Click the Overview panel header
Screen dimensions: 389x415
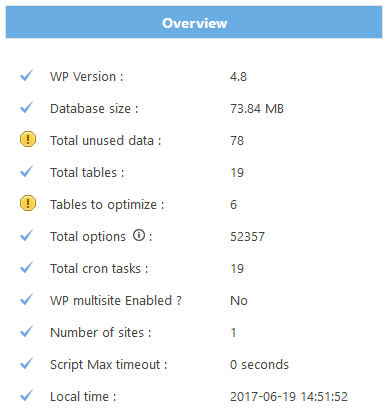194,22
